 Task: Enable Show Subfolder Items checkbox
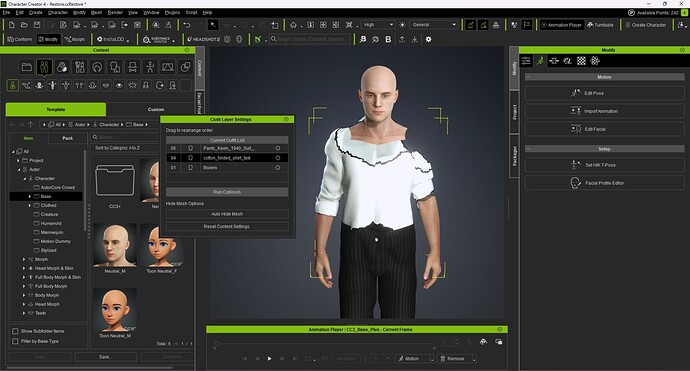[x=15, y=331]
